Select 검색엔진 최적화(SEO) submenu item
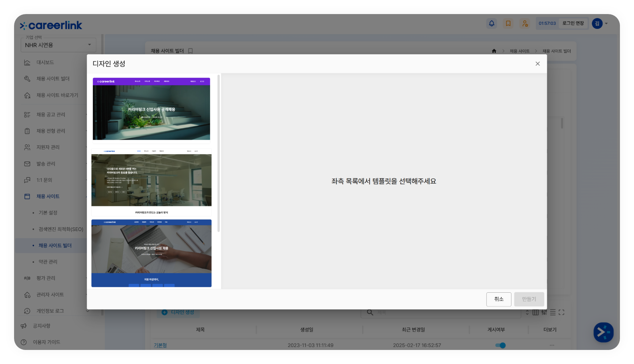This screenshot has width=634, height=364. (x=61, y=229)
